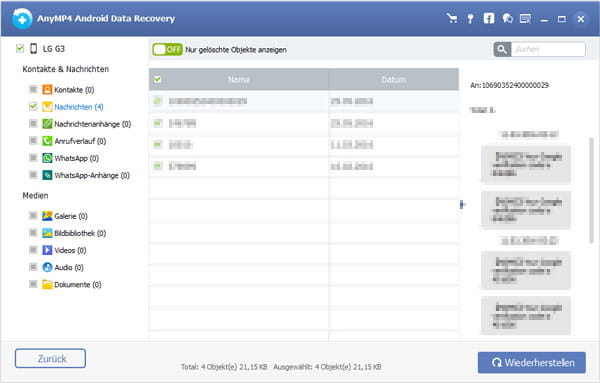Open the Videos (0) category
The height and width of the screenshot is (383, 600).
70,250
